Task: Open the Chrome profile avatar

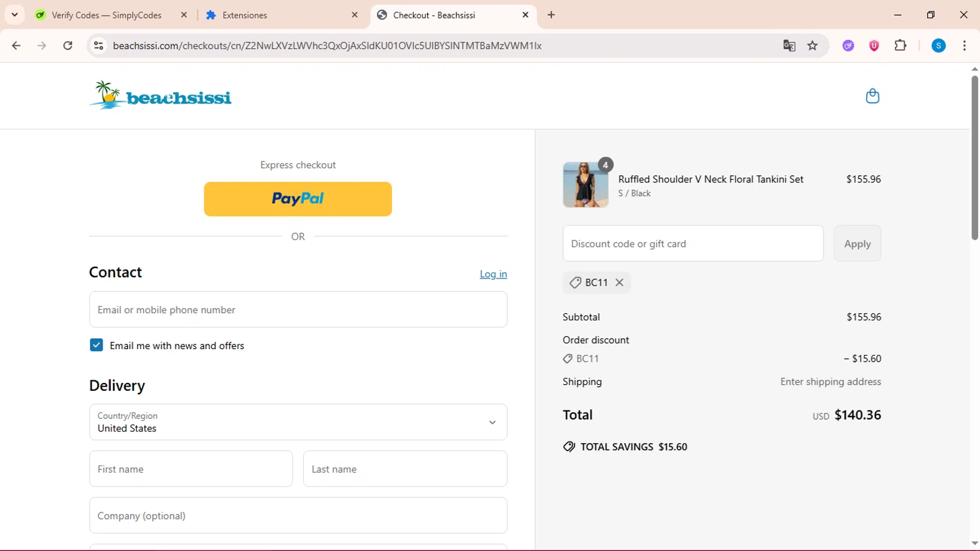Action: 939,46
